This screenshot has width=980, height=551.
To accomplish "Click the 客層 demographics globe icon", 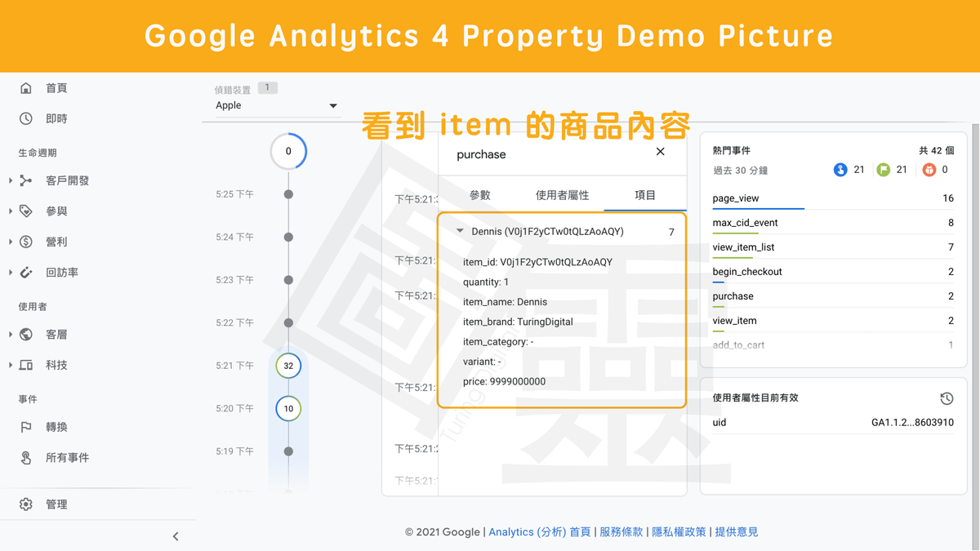I will (26, 335).
